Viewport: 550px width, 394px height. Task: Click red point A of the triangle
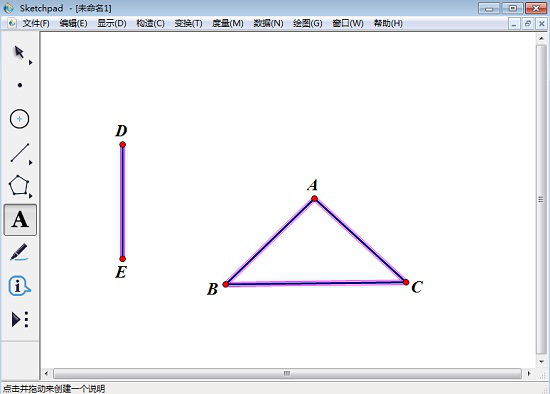click(x=314, y=199)
